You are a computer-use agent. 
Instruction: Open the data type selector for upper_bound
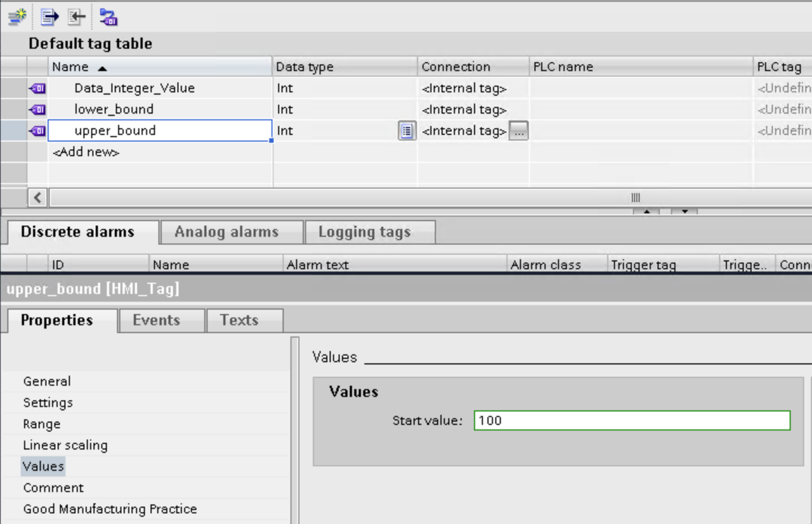coord(407,131)
